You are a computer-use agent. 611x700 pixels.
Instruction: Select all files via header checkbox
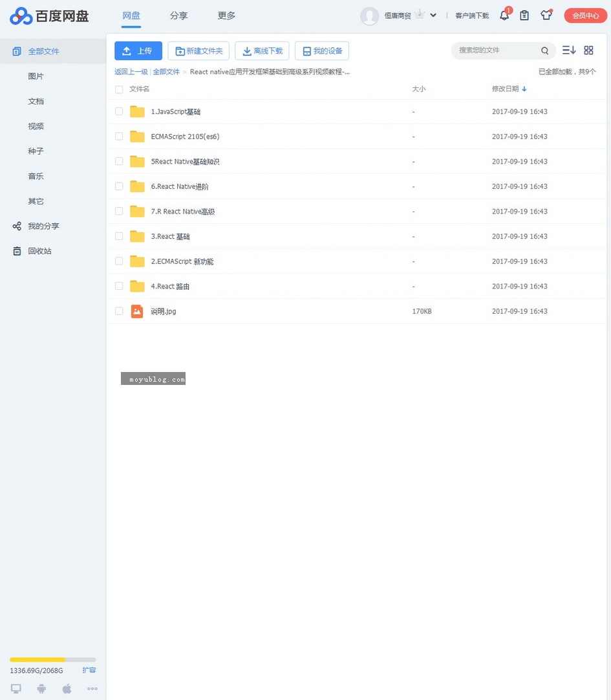tap(119, 89)
